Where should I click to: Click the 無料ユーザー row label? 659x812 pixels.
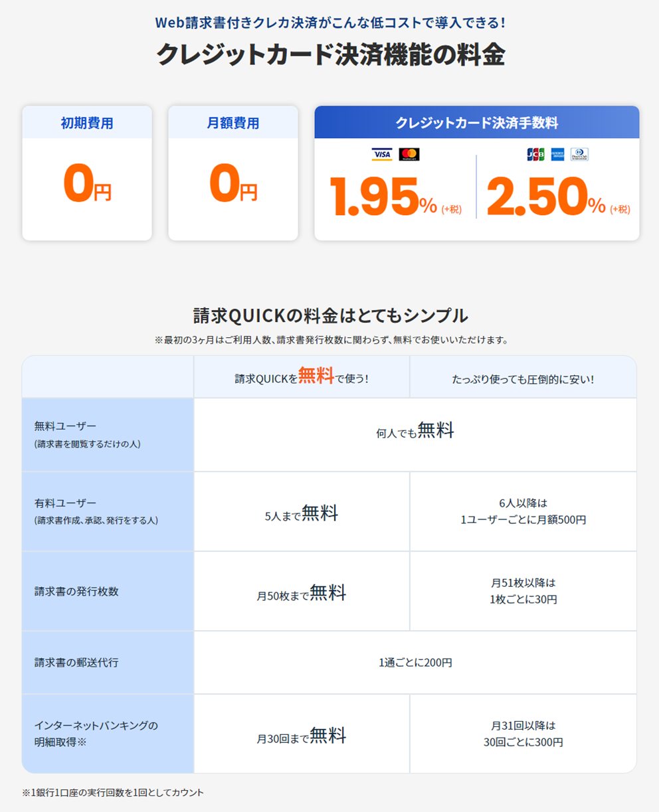(x=108, y=434)
